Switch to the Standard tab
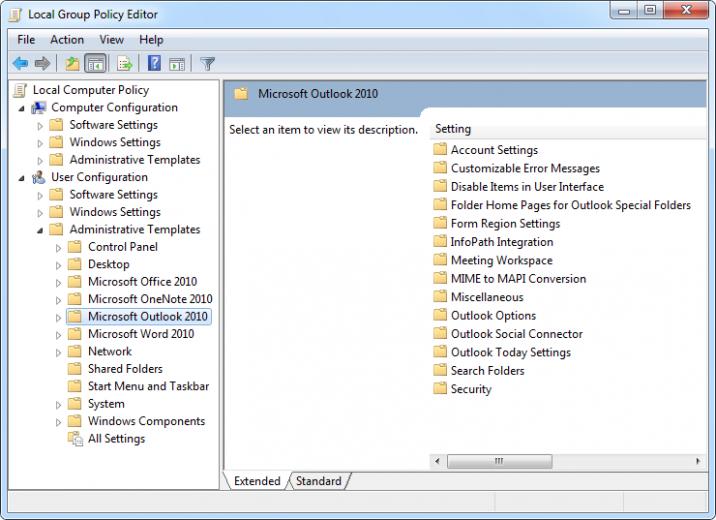 coord(319,481)
